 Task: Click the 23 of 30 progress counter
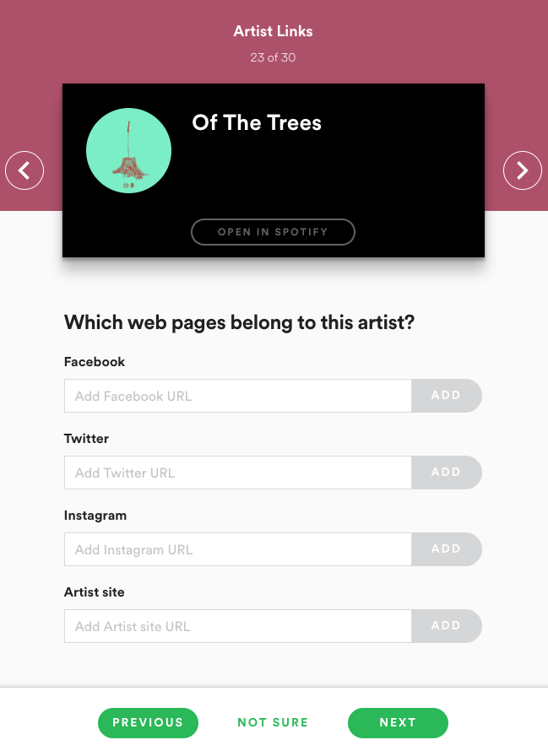coord(273,58)
